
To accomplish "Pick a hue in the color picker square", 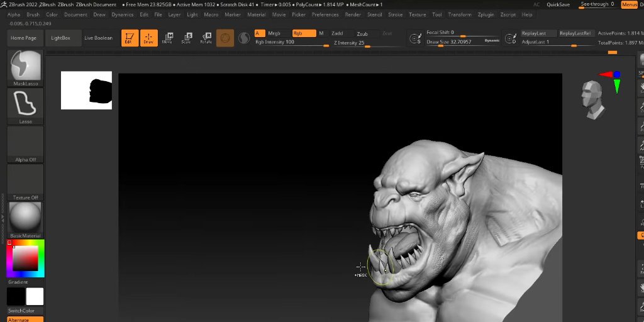I will [x=25, y=258].
